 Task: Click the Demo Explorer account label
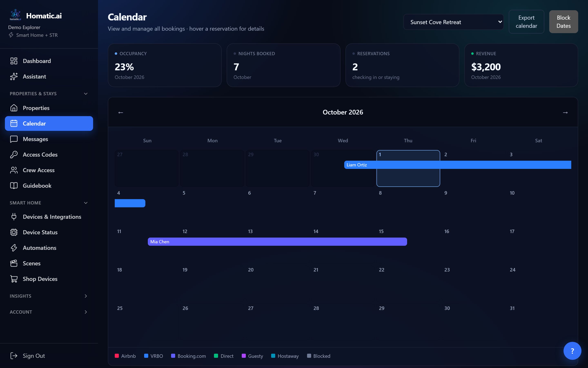[24, 27]
